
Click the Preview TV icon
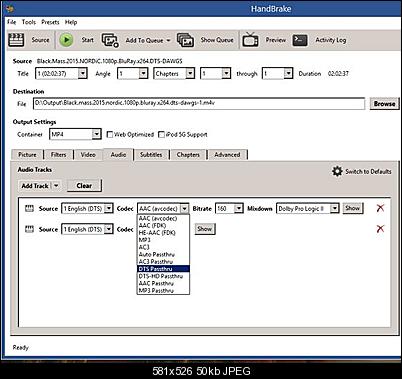pos(250,40)
